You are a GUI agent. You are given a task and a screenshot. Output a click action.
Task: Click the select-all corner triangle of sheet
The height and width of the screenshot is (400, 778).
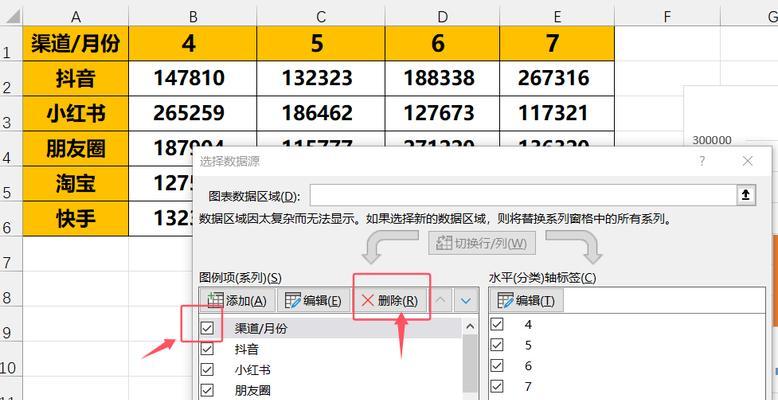pyautogui.click(x=11, y=17)
